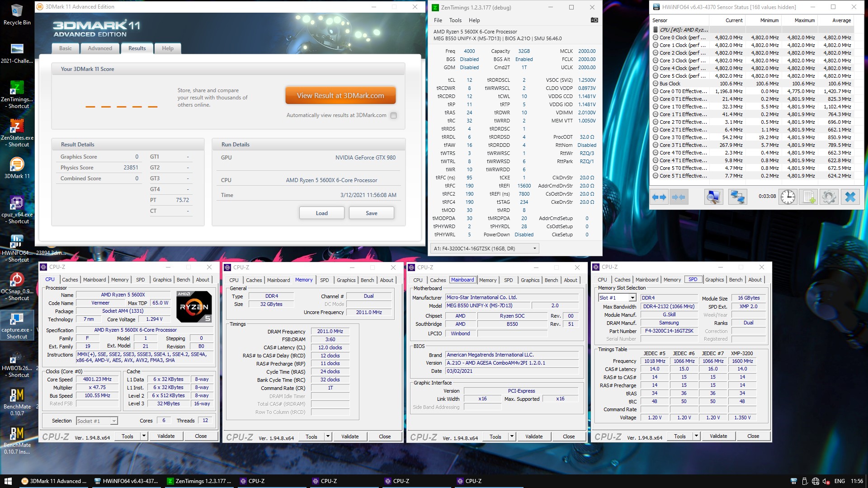
Task: Open Bench tab in CPU-Z Memory window
Action: pyautogui.click(x=368, y=280)
